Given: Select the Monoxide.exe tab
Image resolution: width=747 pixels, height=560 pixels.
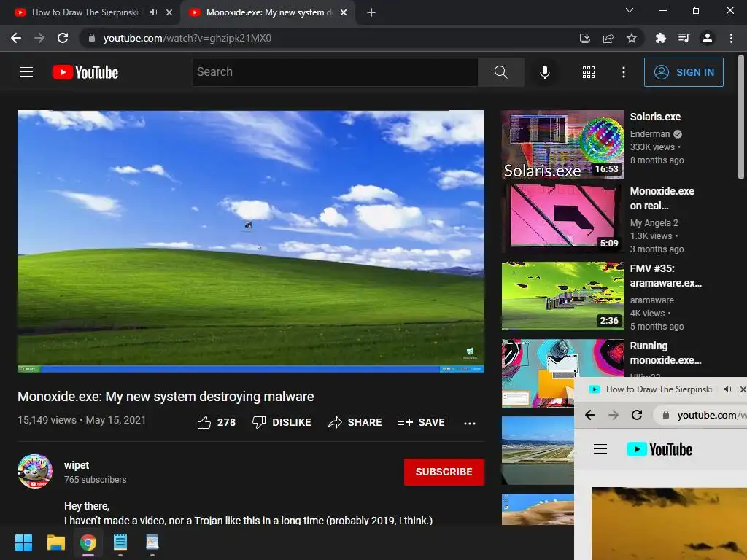Looking at the screenshot, I should pos(269,12).
